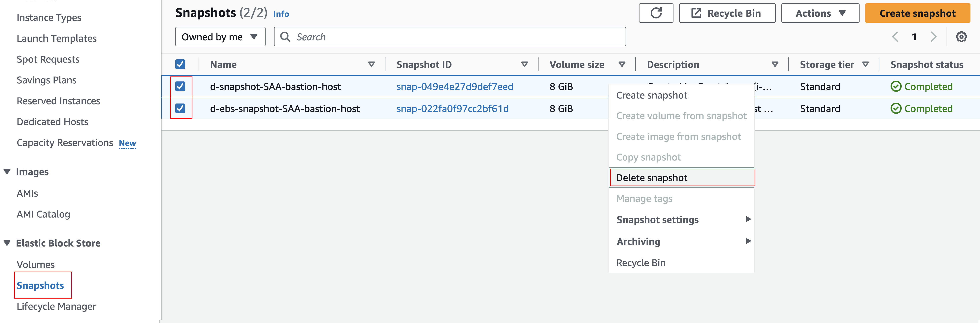Click the refresh snapshots icon button
The width and height of the screenshot is (980, 323).
click(656, 13)
